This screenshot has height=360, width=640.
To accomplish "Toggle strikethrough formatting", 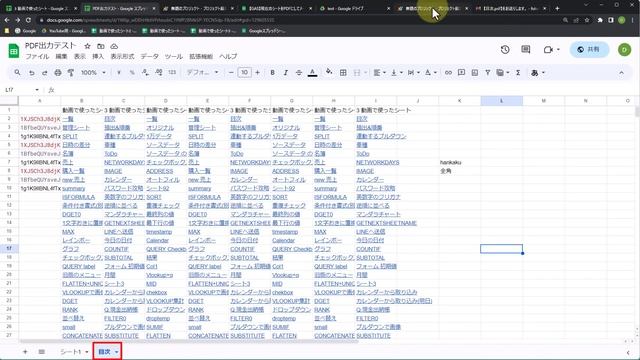I will (299, 73).
